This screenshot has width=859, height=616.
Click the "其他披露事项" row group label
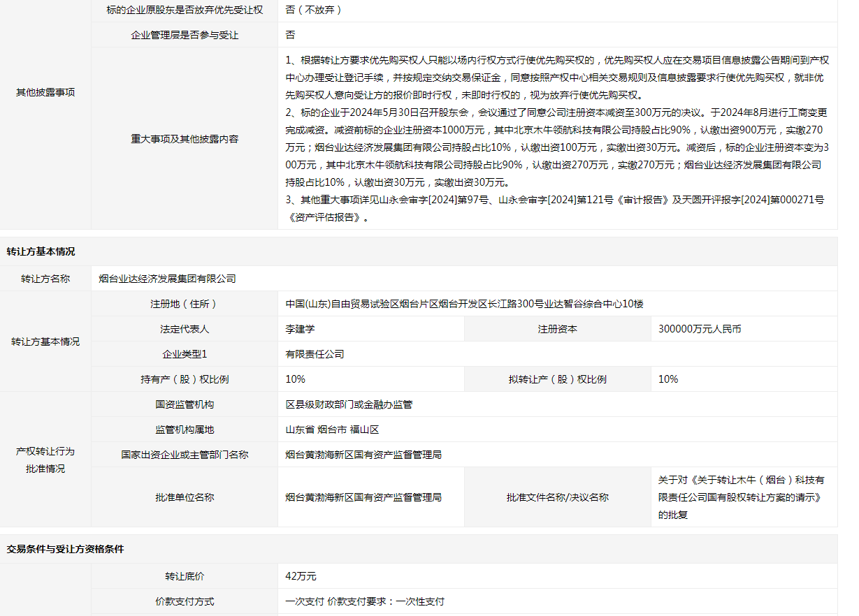click(x=45, y=92)
